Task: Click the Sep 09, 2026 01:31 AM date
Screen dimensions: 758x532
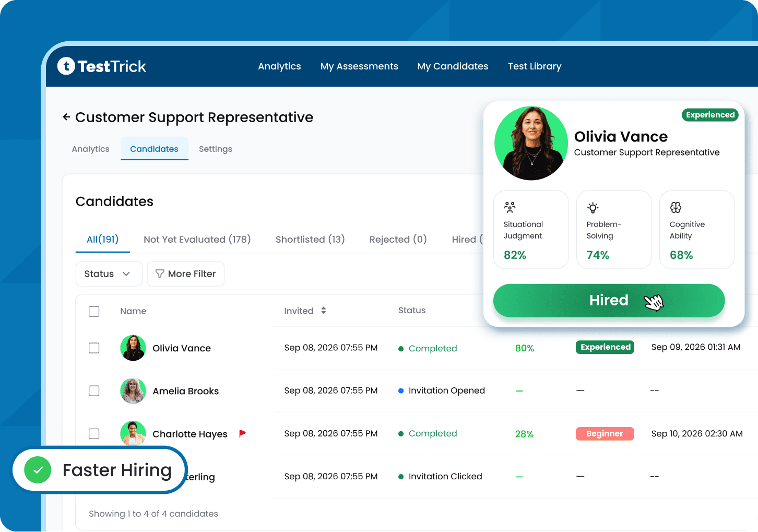Action: click(696, 347)
